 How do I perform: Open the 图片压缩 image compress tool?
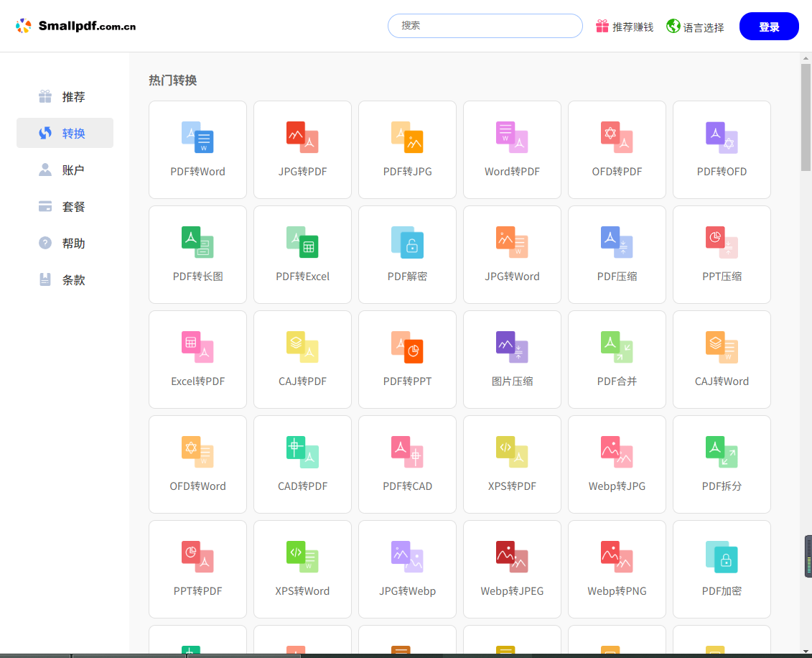512,360
